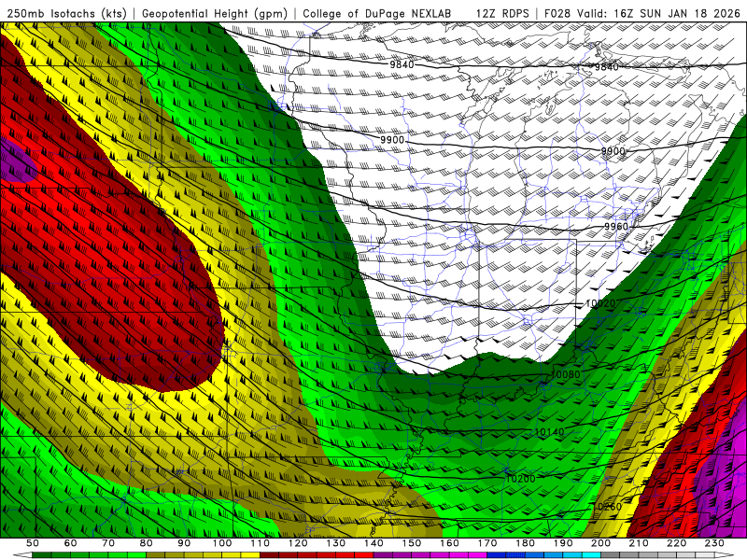The width and height of the screenshot is (747, 560).
Task: Click the 110 value on the color scale
Action: coord(261,543)
